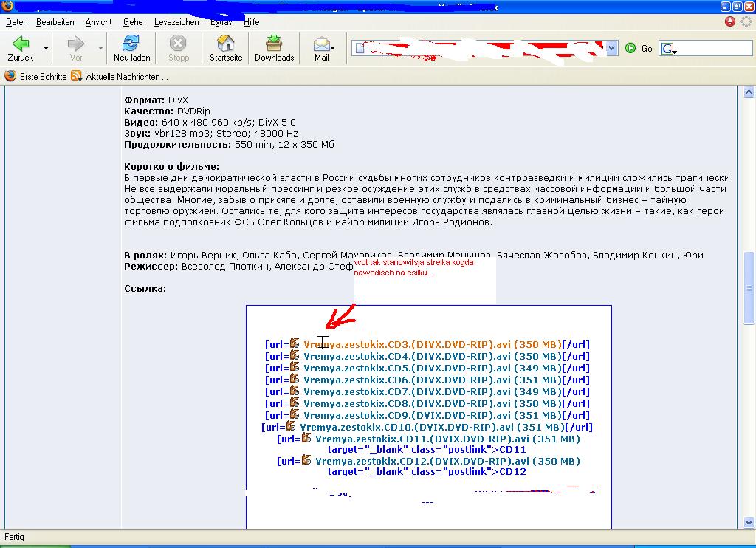Image resolution: width=756 pixels, height=548 pixels.
Task: Open the Ansicht menu
Action: [98, 22]
